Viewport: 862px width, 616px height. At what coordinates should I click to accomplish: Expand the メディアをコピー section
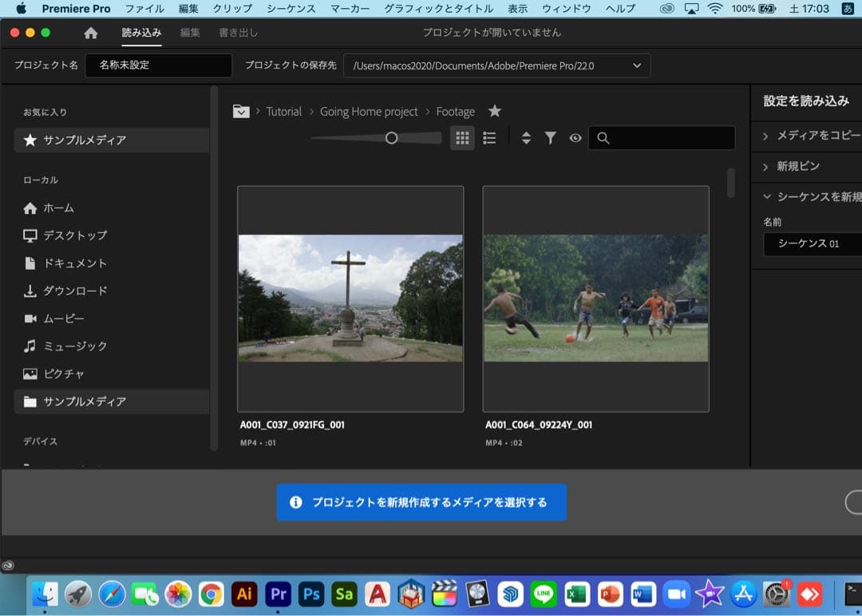(x=810, y=136)
